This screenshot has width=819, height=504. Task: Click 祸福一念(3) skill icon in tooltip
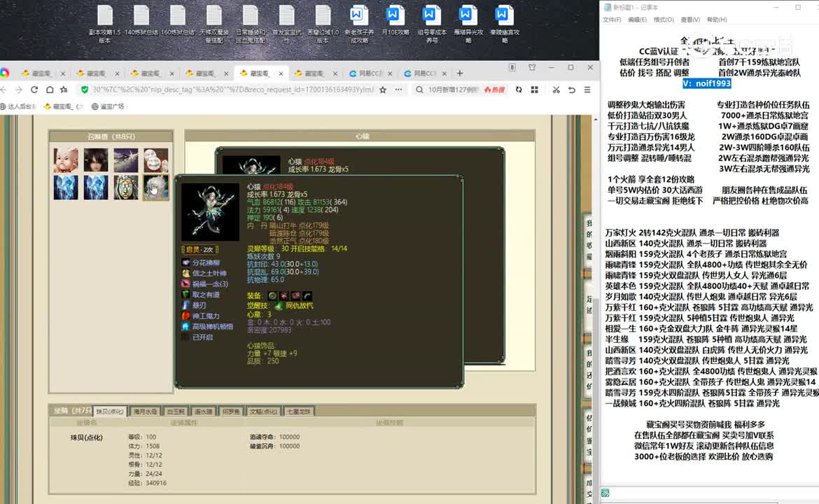(185, 284)
